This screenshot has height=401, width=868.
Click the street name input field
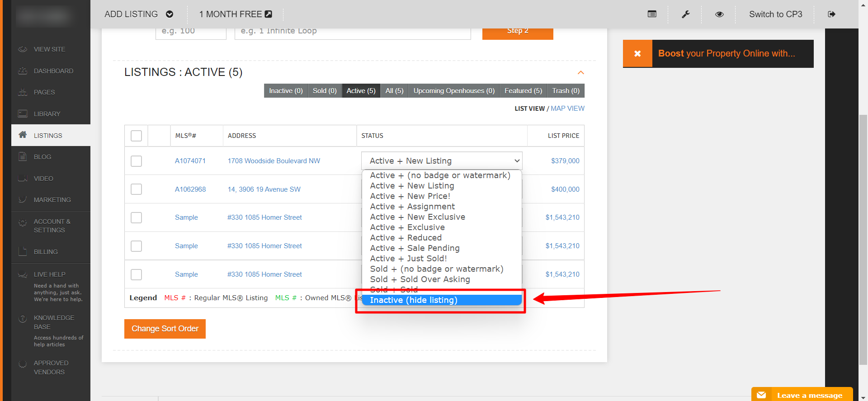[353, 33]
